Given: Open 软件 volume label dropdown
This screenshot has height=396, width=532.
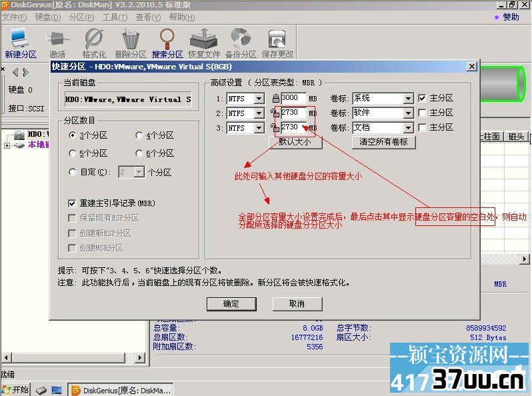Looking at the screenshot, I should [x=409, y=113].
